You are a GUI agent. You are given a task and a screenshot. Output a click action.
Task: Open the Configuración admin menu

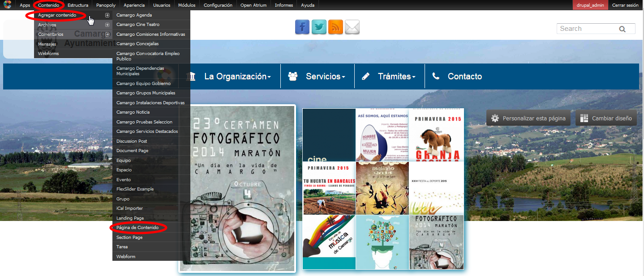(218, 5)
